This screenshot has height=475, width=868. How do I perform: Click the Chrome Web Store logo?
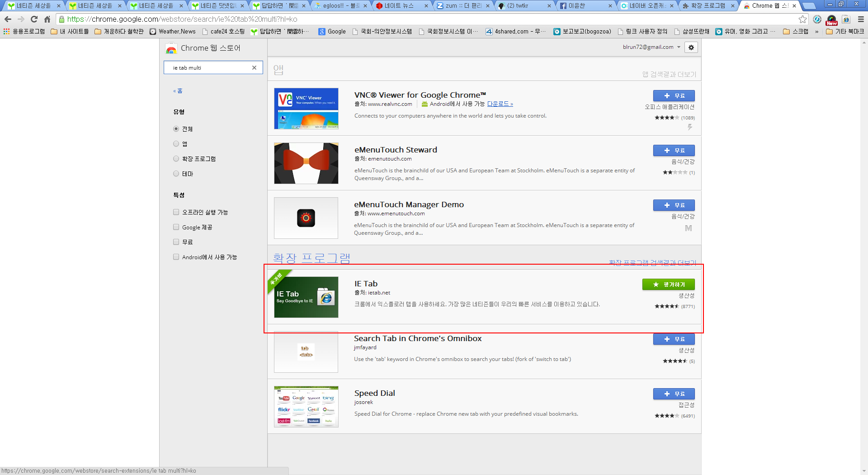171,48
